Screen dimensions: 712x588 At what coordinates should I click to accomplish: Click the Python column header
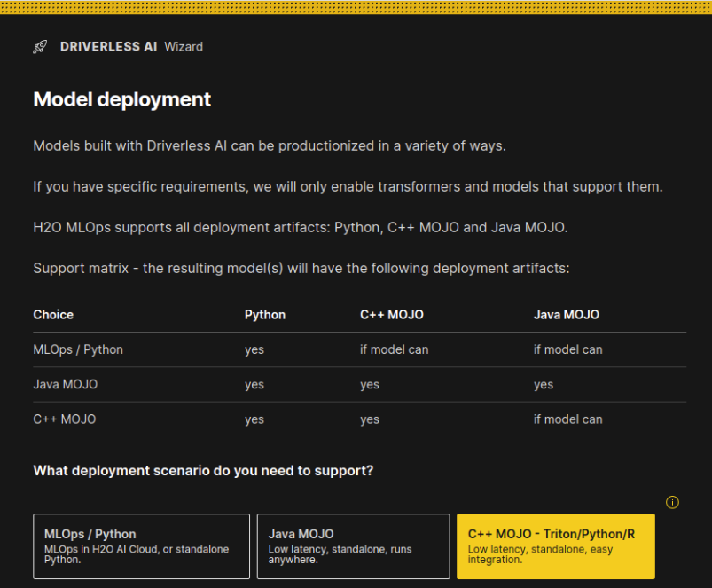264,314
